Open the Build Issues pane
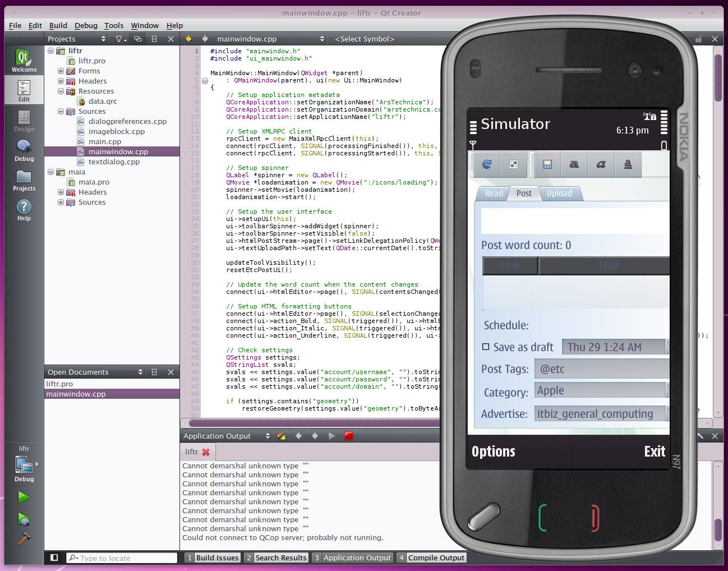Viewport: 728px width, 571px height. [213, 558]
